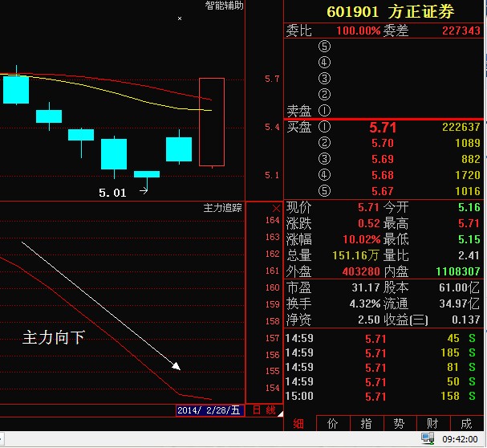The image size is (487, 448).
Task: Click the 主力向下 annotation text
Action: (54, 338)
